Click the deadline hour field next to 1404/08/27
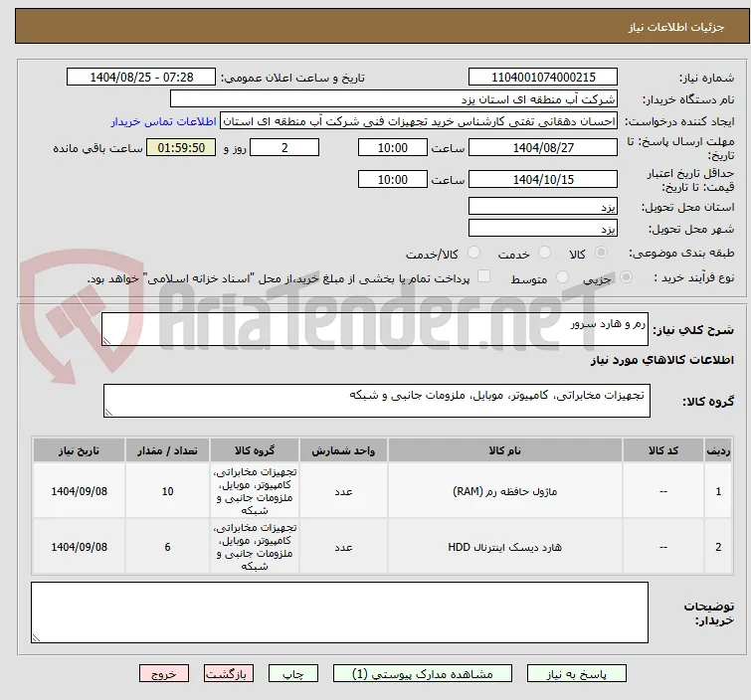 click(x=393, y=147)
